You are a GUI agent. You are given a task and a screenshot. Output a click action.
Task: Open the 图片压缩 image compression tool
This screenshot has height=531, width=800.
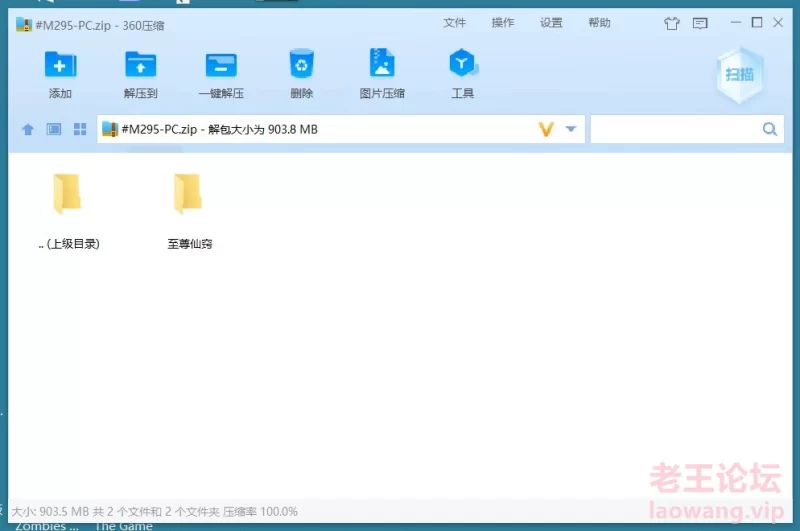click(x=382, y=63)
